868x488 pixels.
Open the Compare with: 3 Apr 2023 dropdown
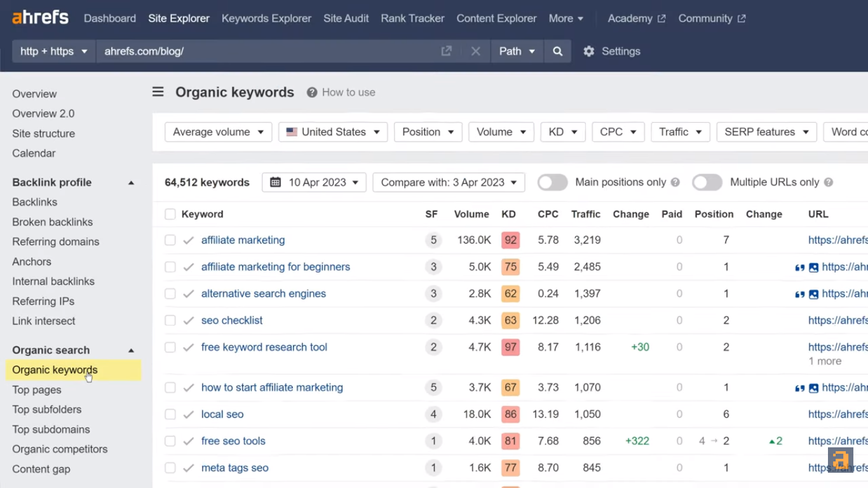click(x=449, y=182)
